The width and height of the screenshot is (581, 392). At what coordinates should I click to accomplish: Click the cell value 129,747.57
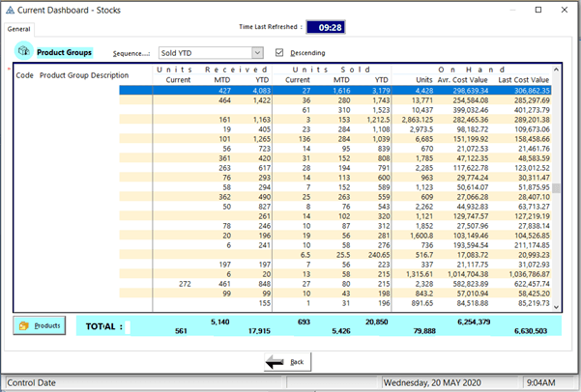click(x=470, y=216)
